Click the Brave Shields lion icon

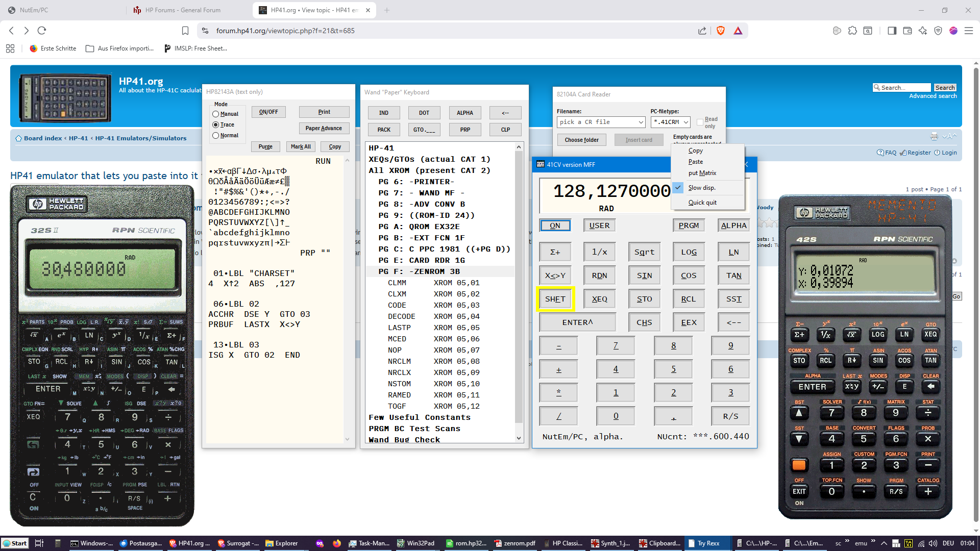(720, 31)
